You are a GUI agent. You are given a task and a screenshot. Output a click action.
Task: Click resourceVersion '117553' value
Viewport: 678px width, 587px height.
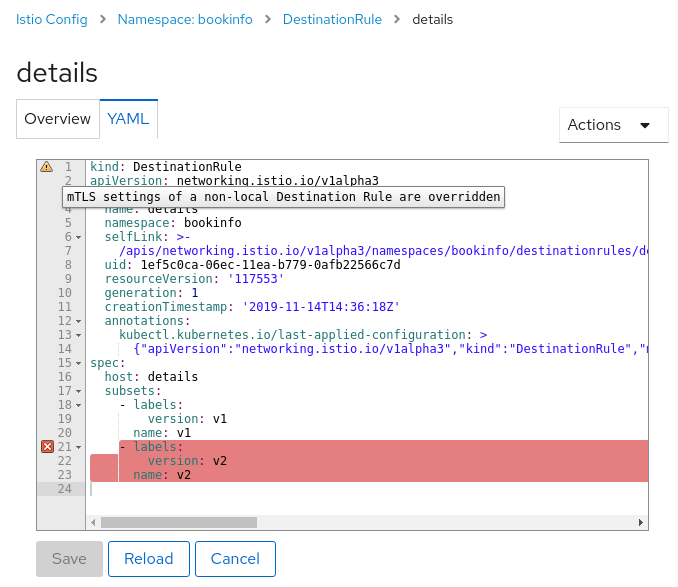click(x=256, y=279)
